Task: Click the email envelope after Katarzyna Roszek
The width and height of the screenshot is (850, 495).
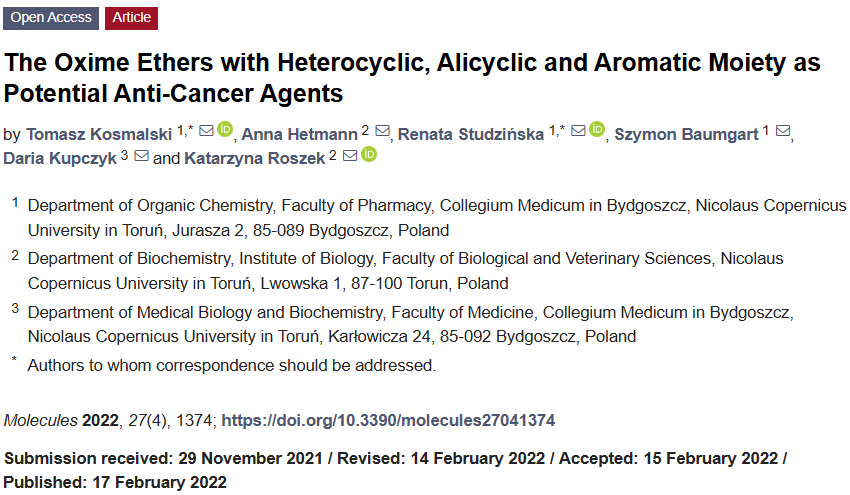Action: pos(350,156)
